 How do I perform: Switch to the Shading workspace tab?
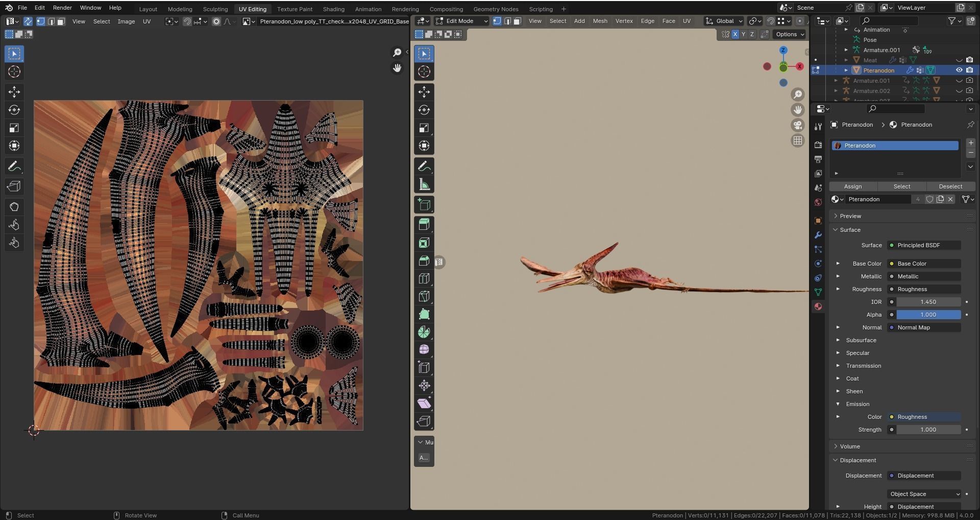click(x=333, y=9)
